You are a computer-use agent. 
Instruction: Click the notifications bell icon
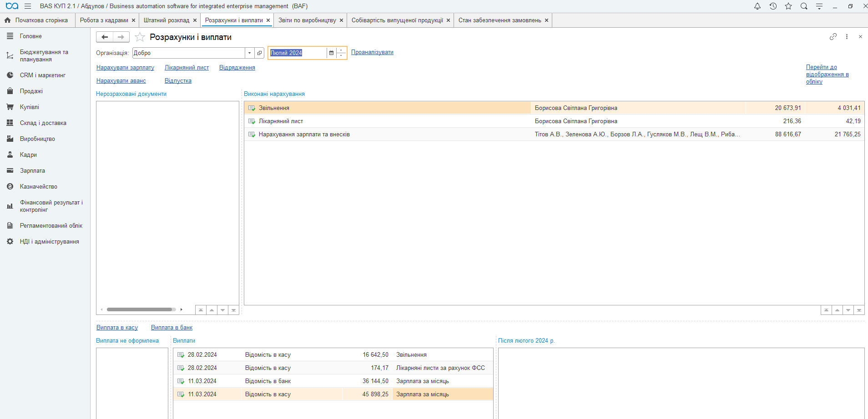click(x=757, y=6)
